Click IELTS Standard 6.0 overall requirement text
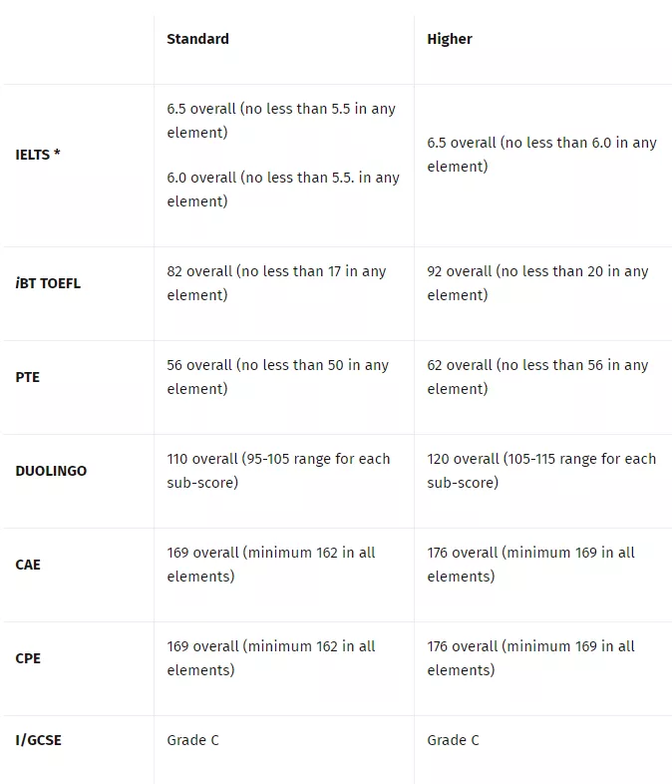 pos(282,190)
